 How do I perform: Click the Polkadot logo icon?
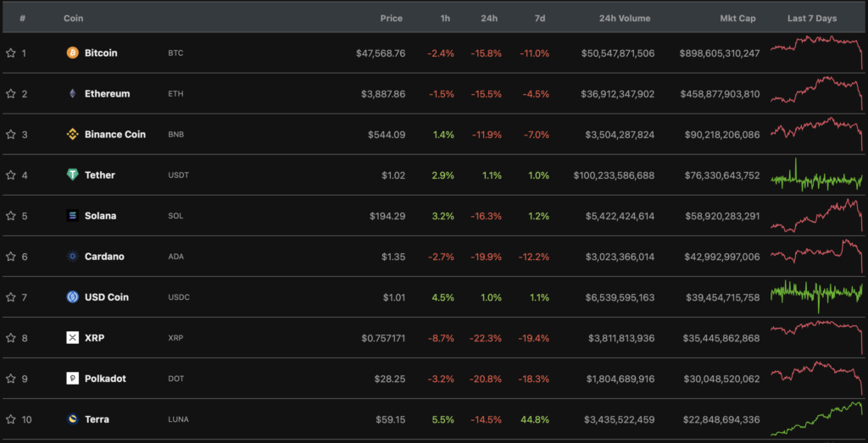(73, 379)
